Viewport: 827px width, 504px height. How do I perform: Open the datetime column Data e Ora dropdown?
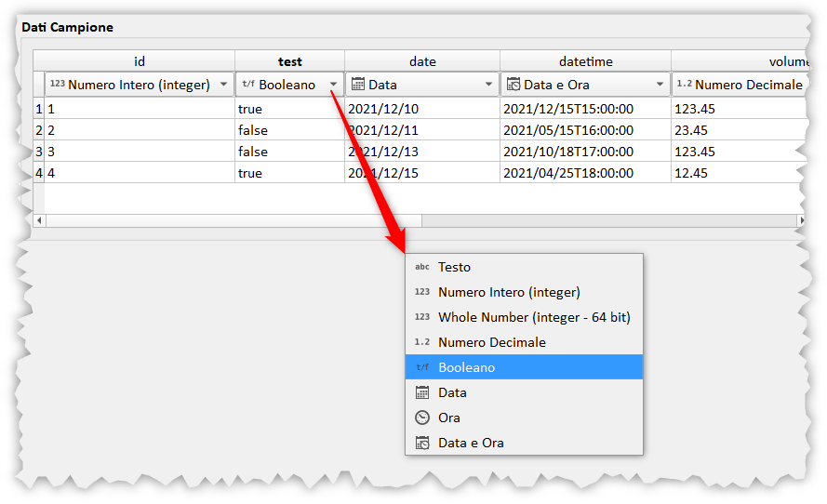point(660,85)
